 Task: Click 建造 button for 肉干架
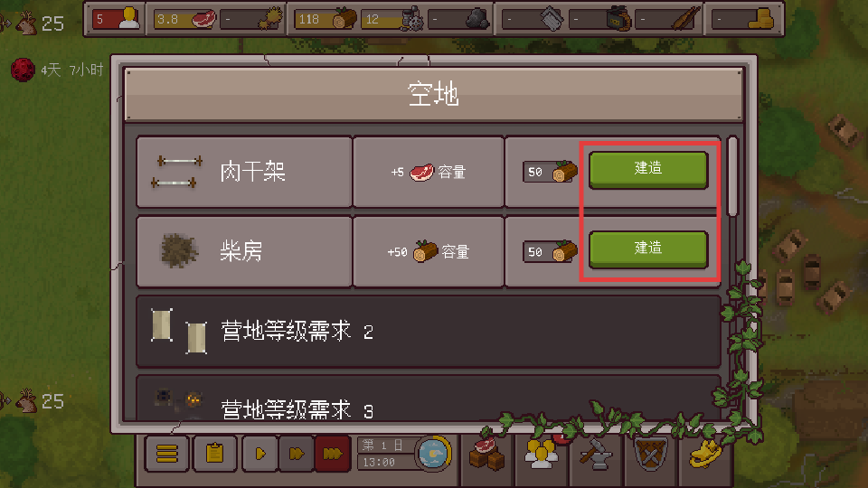[648, 170]
